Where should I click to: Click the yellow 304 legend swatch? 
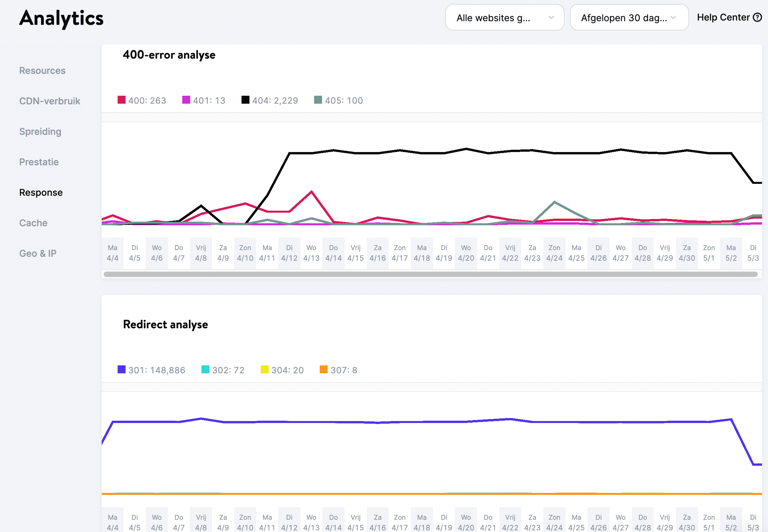coord(264,369)
